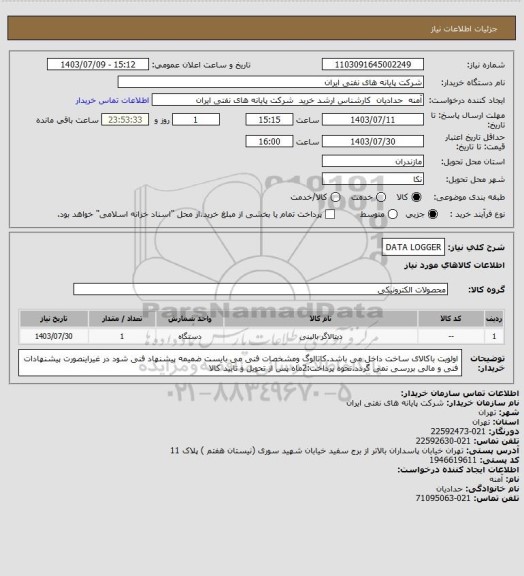Click the response deadline date 1403/07/11

point(373,120)
